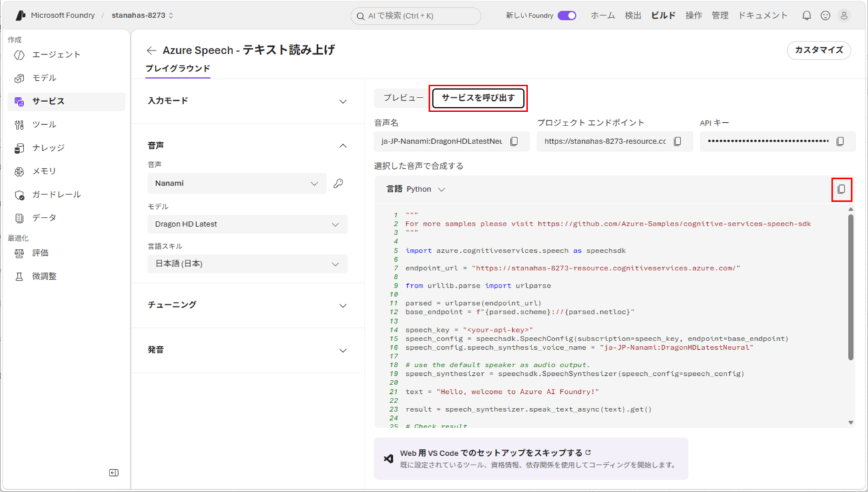Screen dimensions: 868x492
Task: Open the Web 用 VS Code setup link
Action: [495, 453]
